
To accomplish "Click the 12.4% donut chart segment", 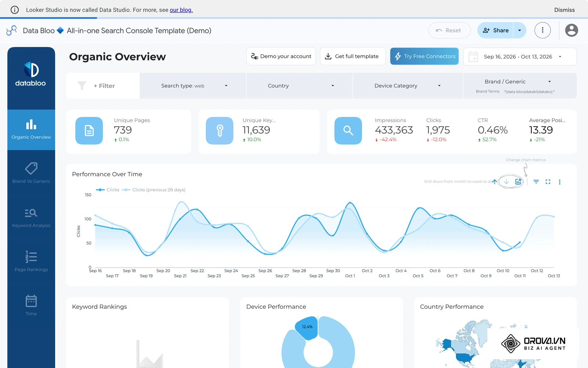I will (306, 327).
